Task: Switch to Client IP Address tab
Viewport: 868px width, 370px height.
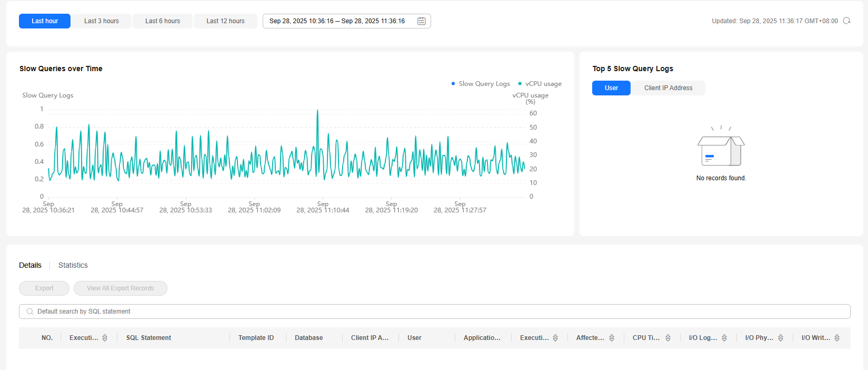Action: pos(668,88)
